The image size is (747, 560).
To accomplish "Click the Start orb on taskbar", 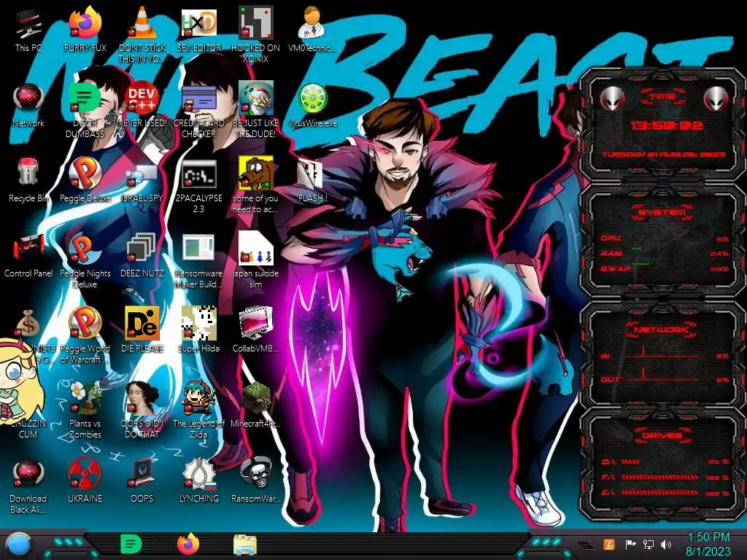I will pyautogui.click(x=20, y=545).
